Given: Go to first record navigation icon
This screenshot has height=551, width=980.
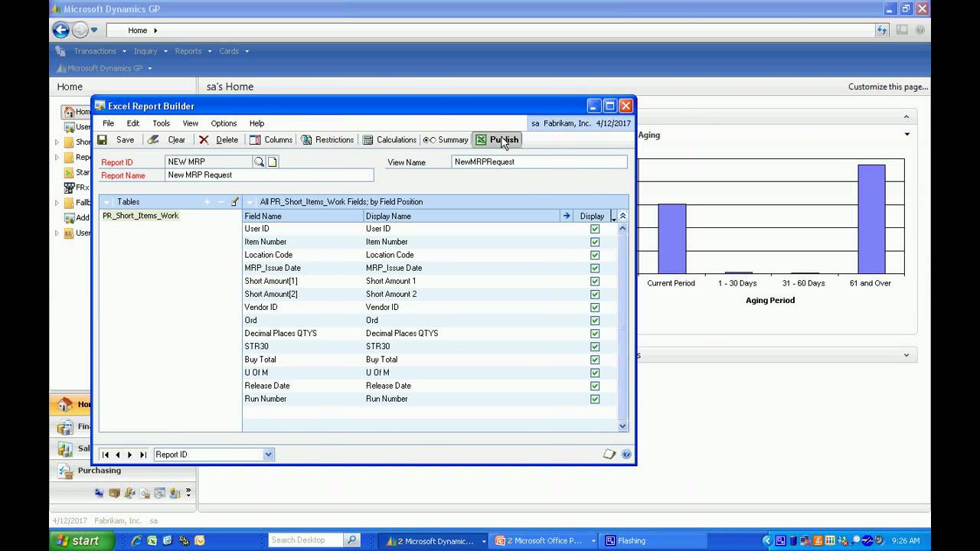Looking at the screenshot, I should [x=106, y=455].
